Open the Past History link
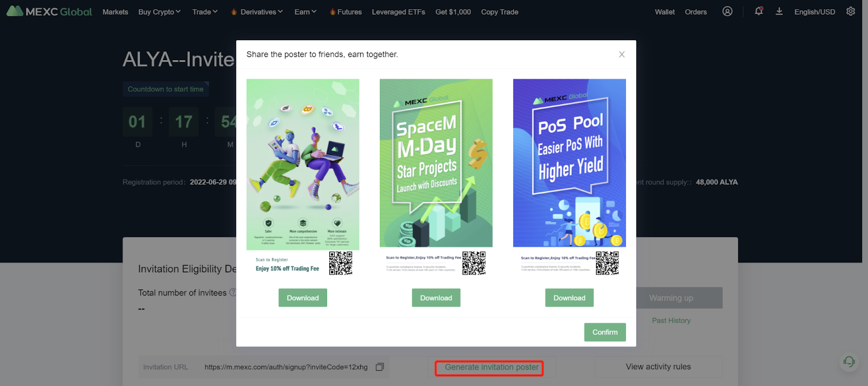Image resolution: width=868 pixels, height=386 pixels. click(671, 320)
